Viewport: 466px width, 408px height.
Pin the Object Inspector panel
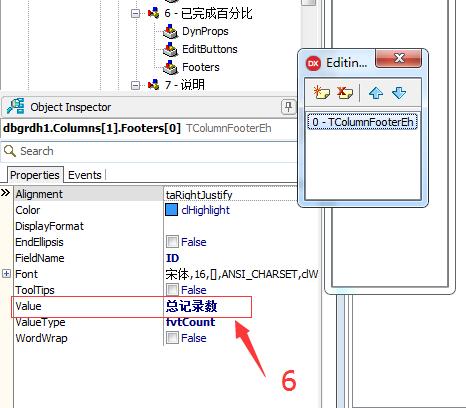pyautogui.click(x=288, y=107)
